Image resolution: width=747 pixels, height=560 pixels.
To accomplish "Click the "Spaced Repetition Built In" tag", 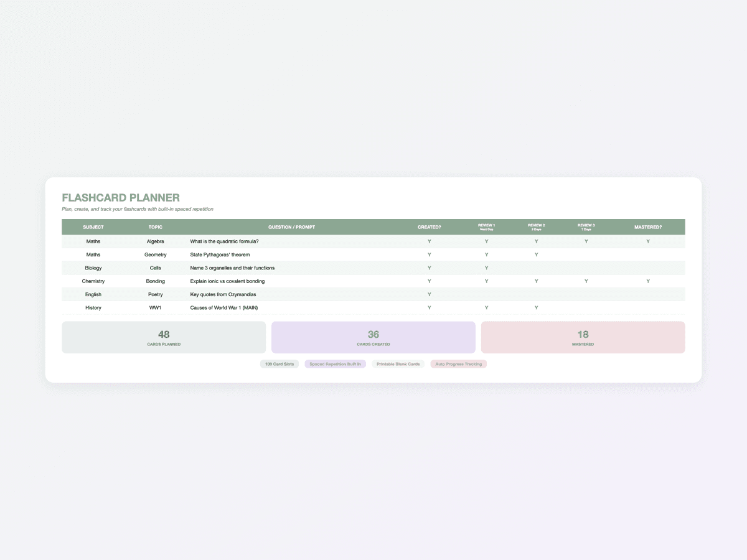I will pyautogui.click(x=335, y=364).
